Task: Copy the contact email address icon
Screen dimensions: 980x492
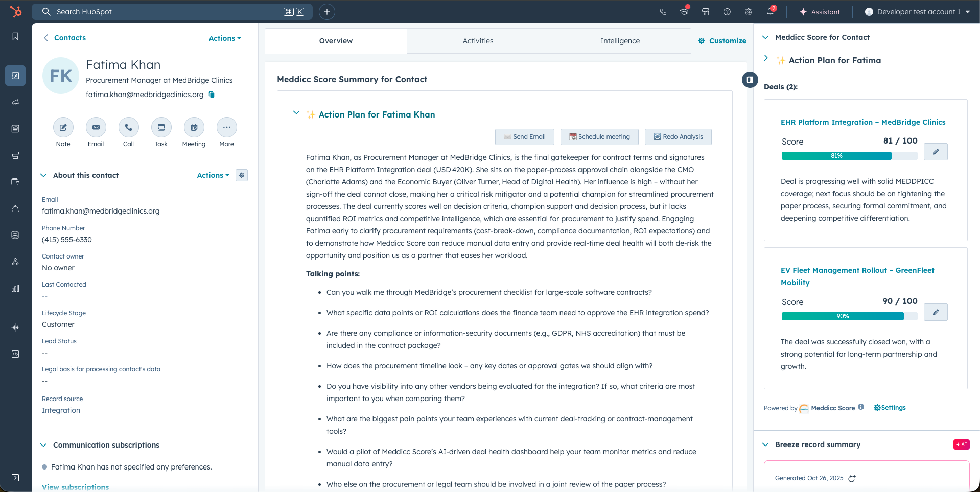Action: (212, 95)
